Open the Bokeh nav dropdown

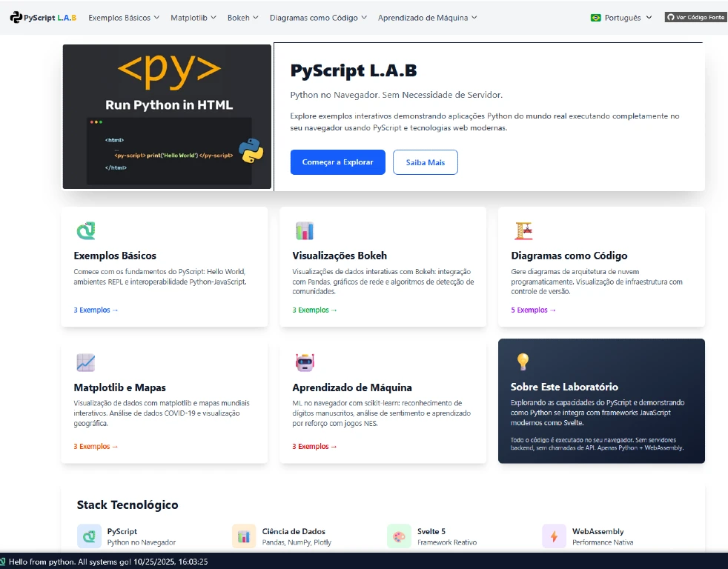242,18
